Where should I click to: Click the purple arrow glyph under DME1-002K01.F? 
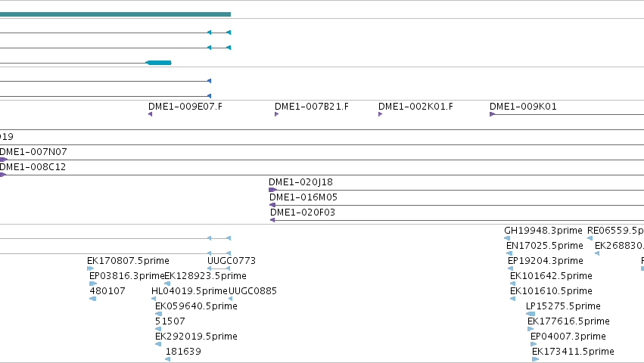(381, 114)
